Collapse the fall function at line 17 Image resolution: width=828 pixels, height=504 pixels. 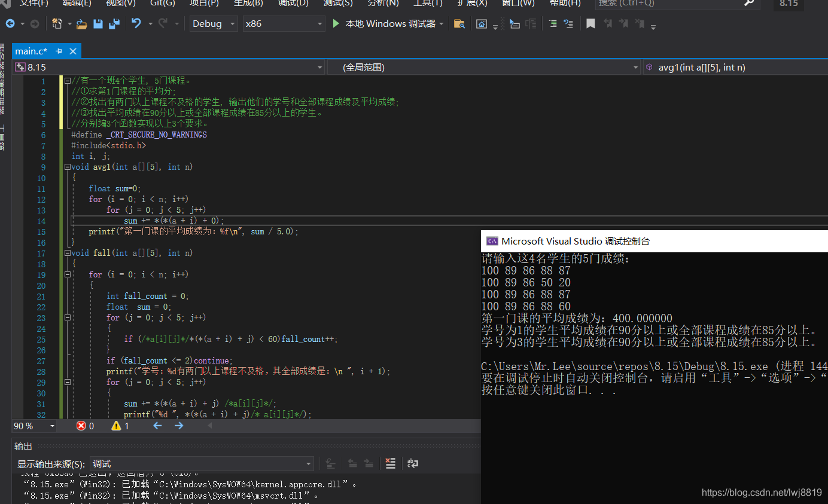click(68, 253)
